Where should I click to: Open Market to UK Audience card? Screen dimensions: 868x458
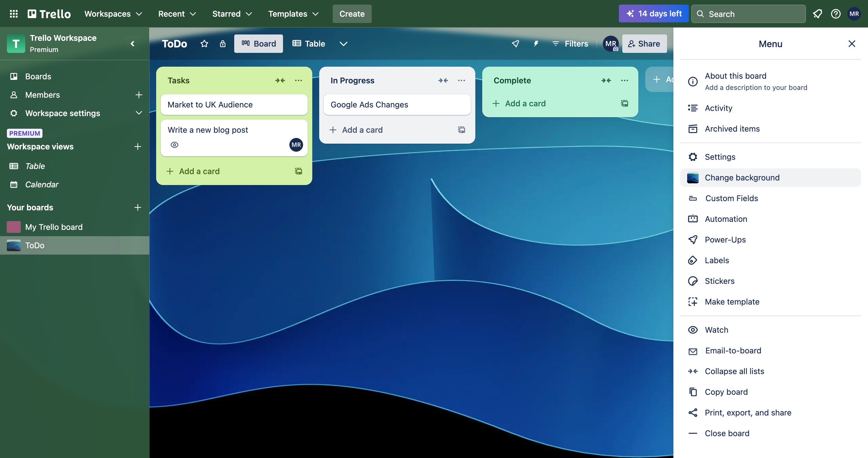[x=234, y=105]
